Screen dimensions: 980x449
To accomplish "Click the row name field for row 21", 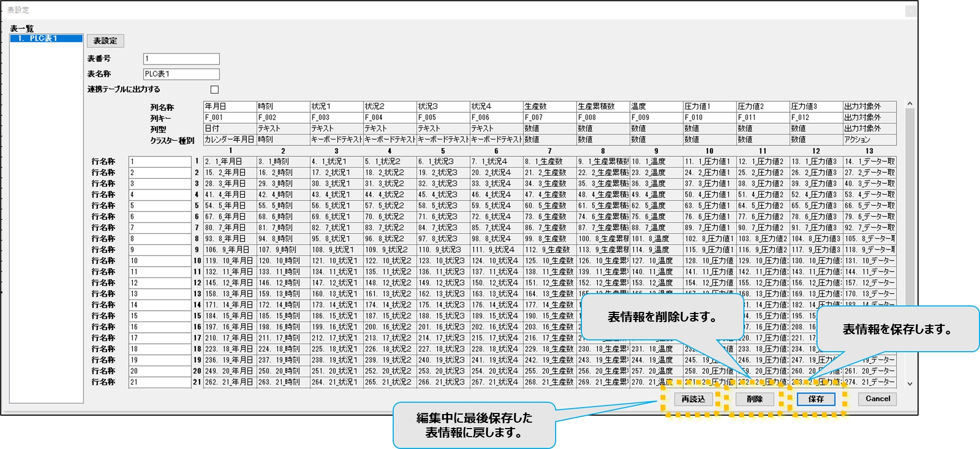I will [160, 382].
